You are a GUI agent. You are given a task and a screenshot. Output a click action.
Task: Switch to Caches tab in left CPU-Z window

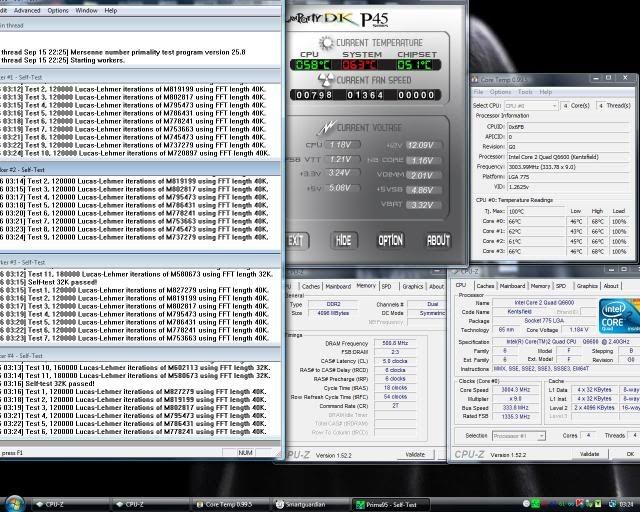tap(311, 287)
